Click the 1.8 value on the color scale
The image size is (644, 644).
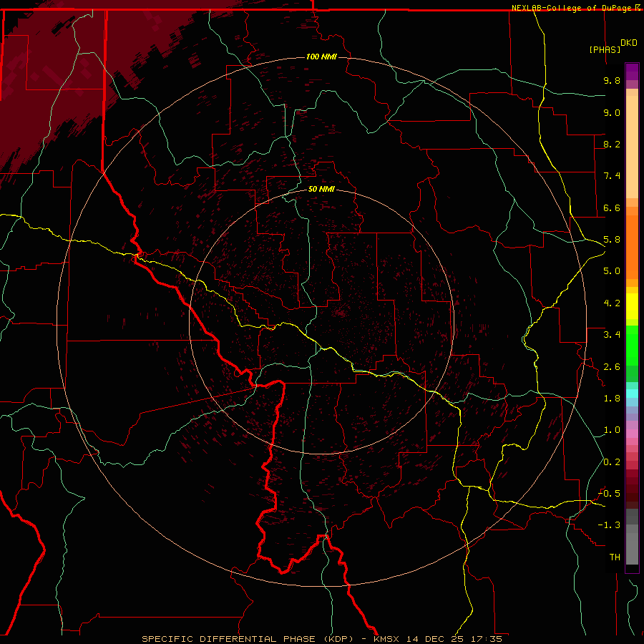tap(612, 399)
